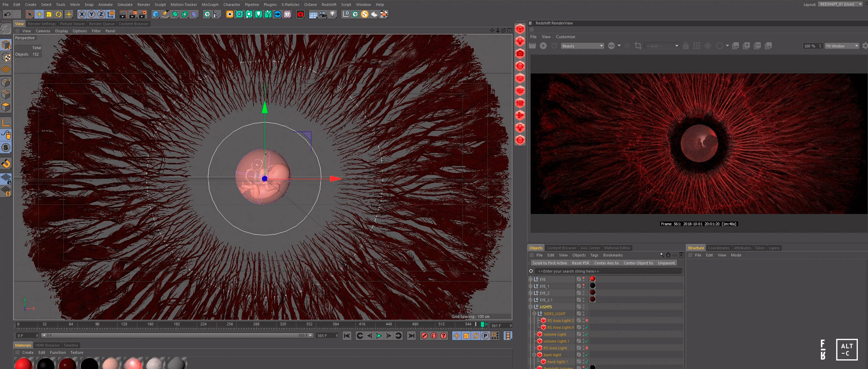The height and width of the screenshot is (369, 868).
Task: Start the Redshift RenderView render button
Action: 543,46
